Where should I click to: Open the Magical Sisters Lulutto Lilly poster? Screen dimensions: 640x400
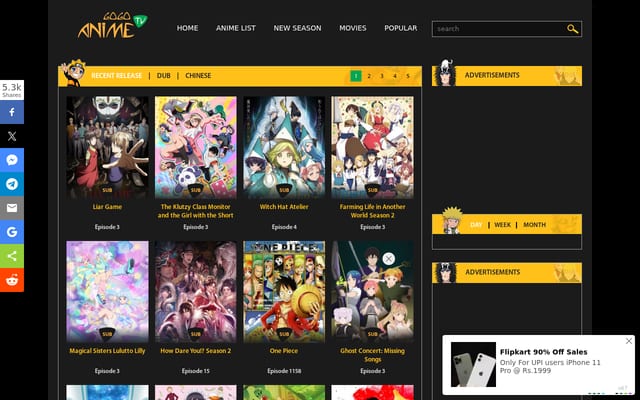107,291
